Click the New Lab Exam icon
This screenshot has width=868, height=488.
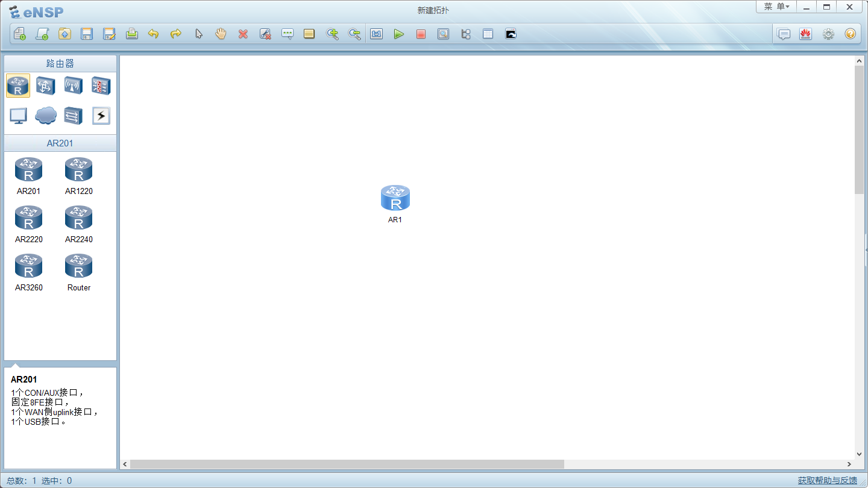click(42, 34)
